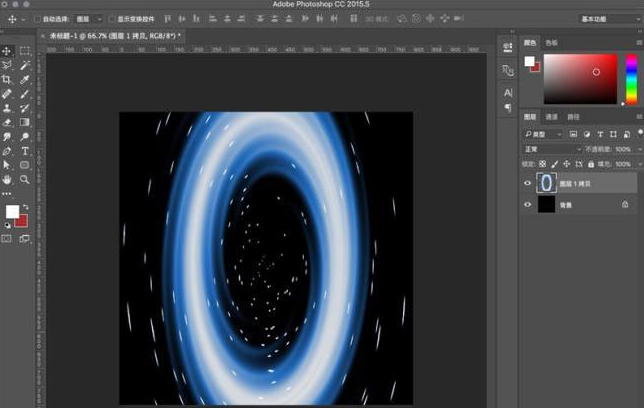Select the Path Selection arrow tool
The image size is (644, 408).
pyautogui.click(x=7, y=165)
